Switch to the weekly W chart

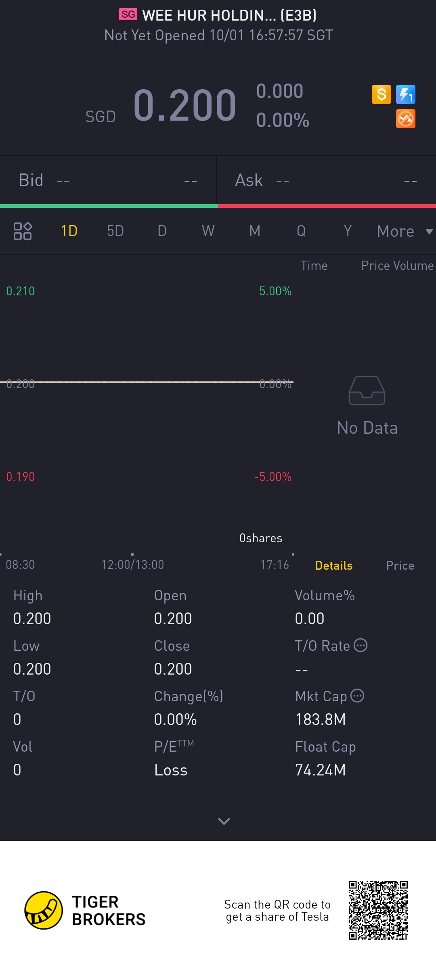tap(208, 231)
